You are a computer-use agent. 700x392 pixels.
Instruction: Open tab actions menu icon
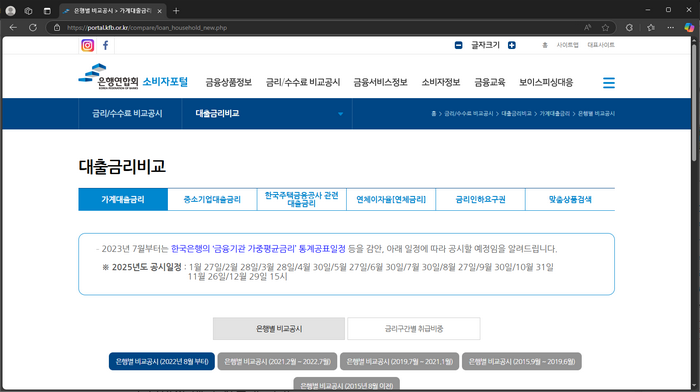coord(47,11)
